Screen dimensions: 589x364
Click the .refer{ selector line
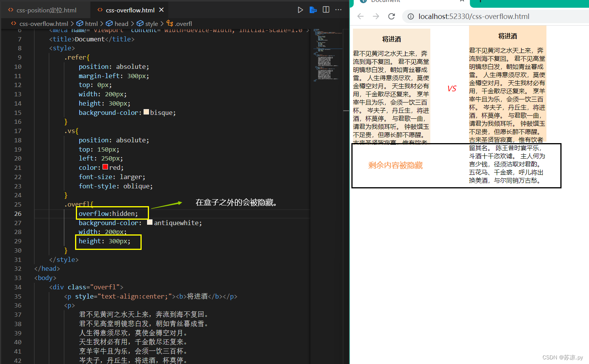point(77,57)
